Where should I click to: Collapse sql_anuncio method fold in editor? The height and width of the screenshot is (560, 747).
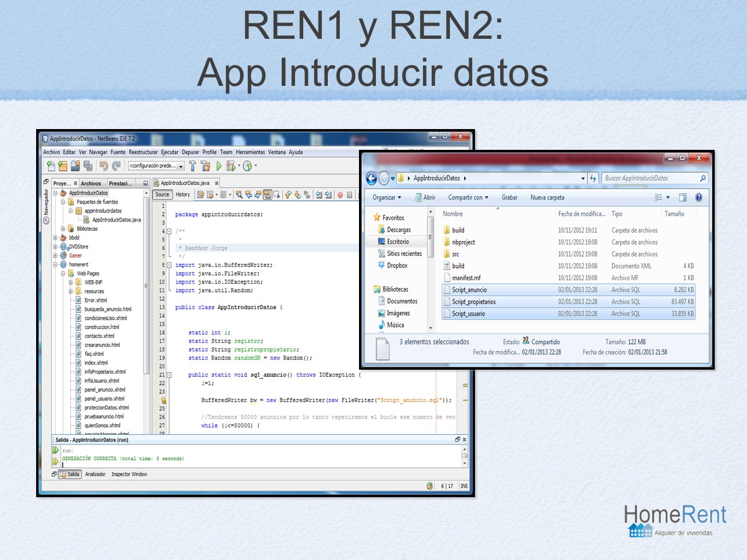tap(169, 375)
